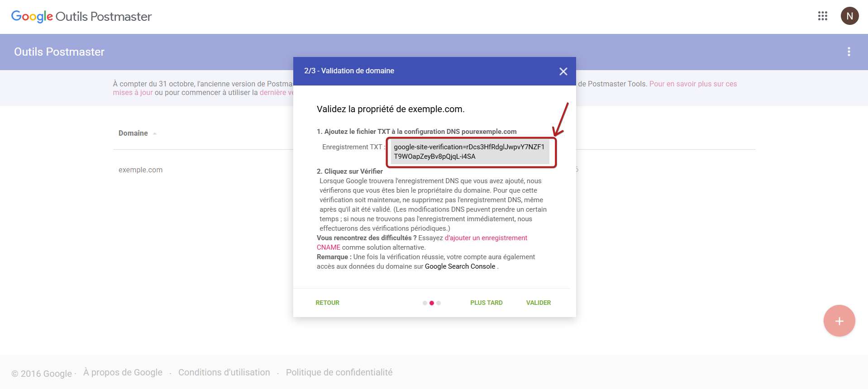Image resolution: width=868 pixels, height=389 pixels.
Task: Click the VALIDER button
Action: (x=538, y=303)
